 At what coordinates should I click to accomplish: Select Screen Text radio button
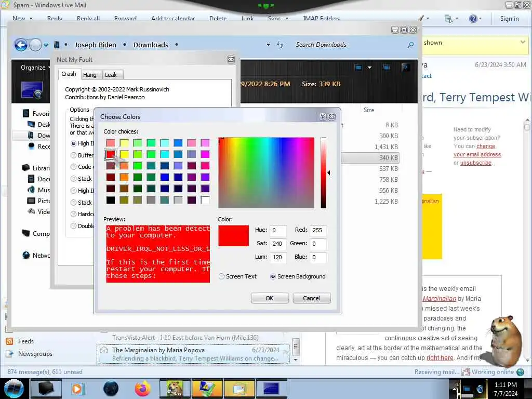point(221,276)
